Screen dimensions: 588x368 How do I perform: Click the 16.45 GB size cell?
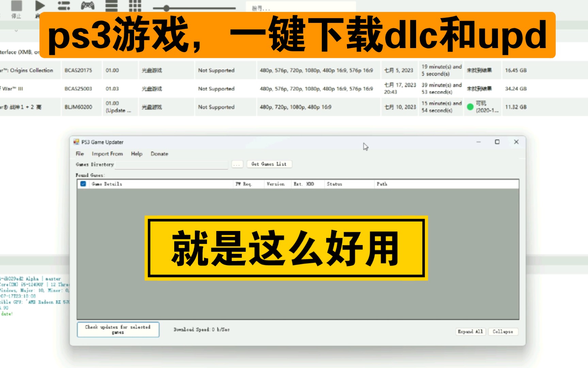[x=516, y=70]
